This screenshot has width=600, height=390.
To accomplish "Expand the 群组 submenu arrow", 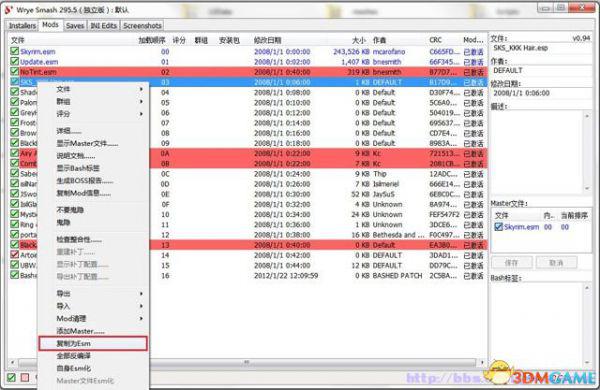I will [x=141, y=101].
